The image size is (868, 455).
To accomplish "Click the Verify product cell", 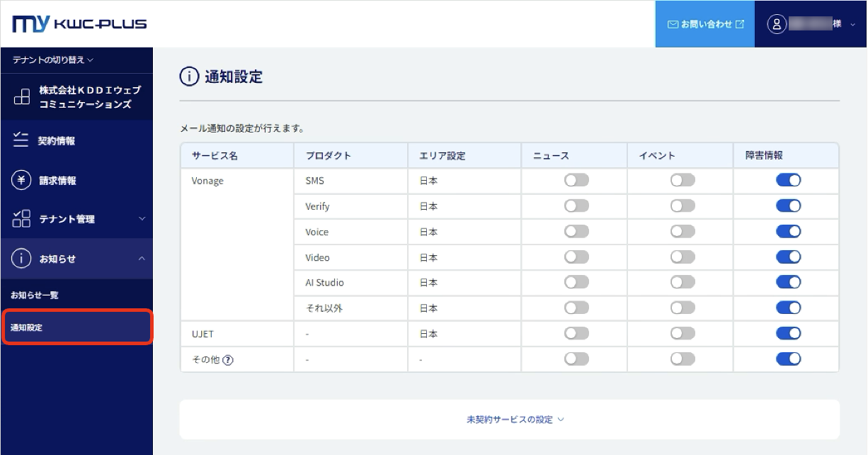I will click(351, 206).
